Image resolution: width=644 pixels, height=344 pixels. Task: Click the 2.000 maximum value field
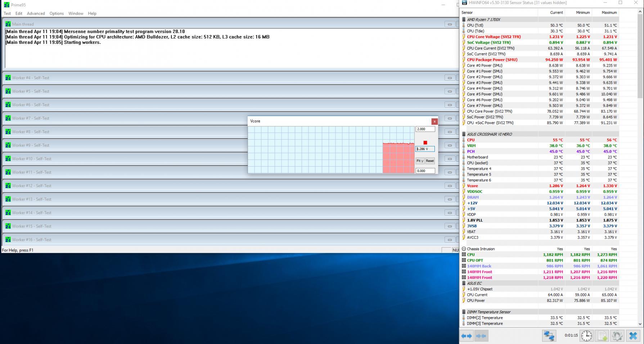click(425, 129)
